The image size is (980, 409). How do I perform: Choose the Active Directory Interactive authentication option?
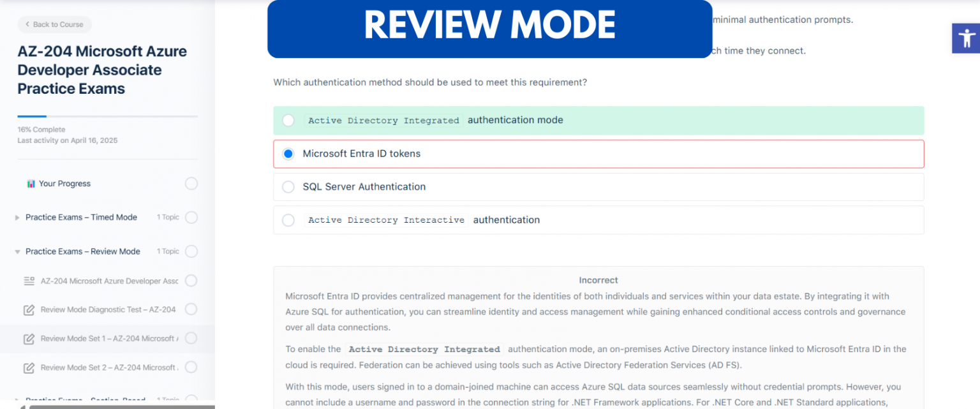(x=288, y=219)
